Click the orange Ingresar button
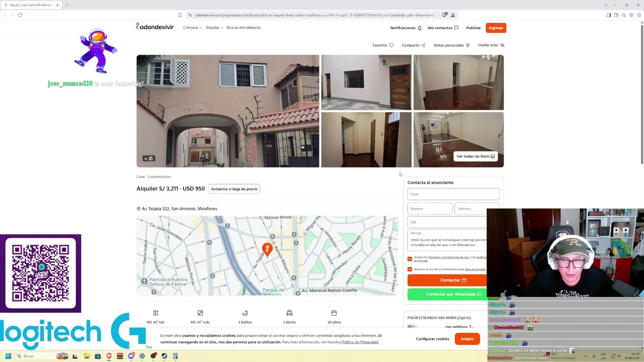Screen dimensions: 644x362 click(x=496, y=28)
